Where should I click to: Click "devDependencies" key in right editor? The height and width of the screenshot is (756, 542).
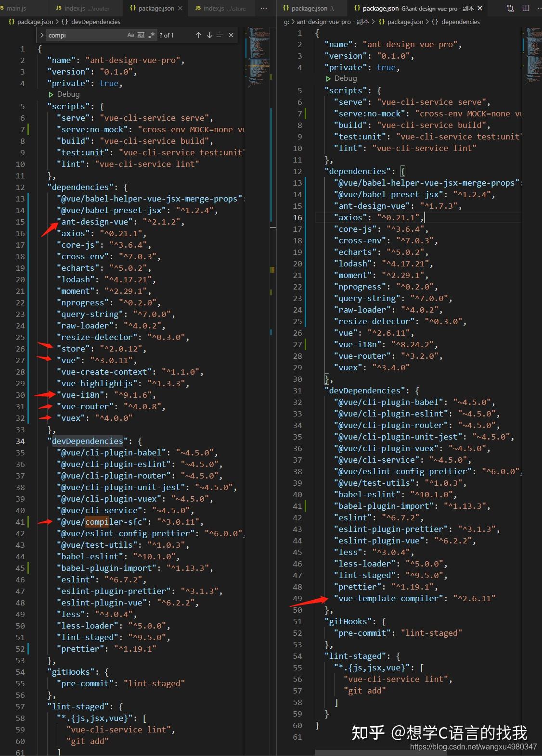click(364, 391)
